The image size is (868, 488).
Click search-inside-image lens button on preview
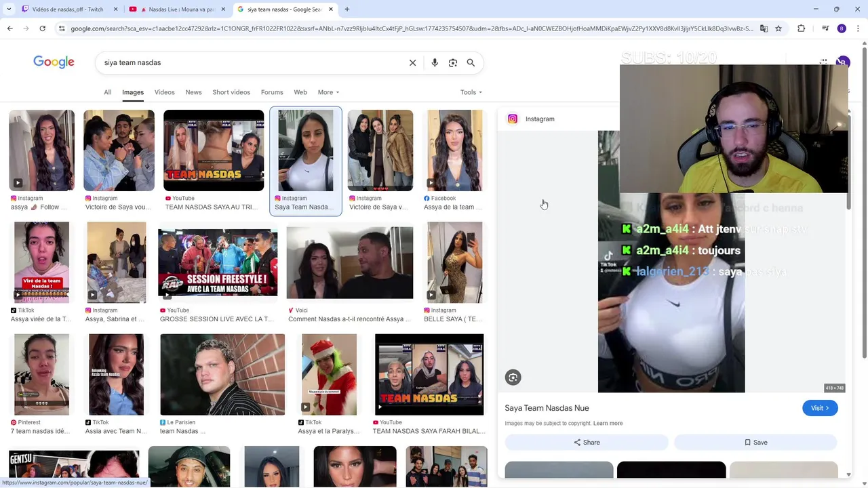(513, 378)
